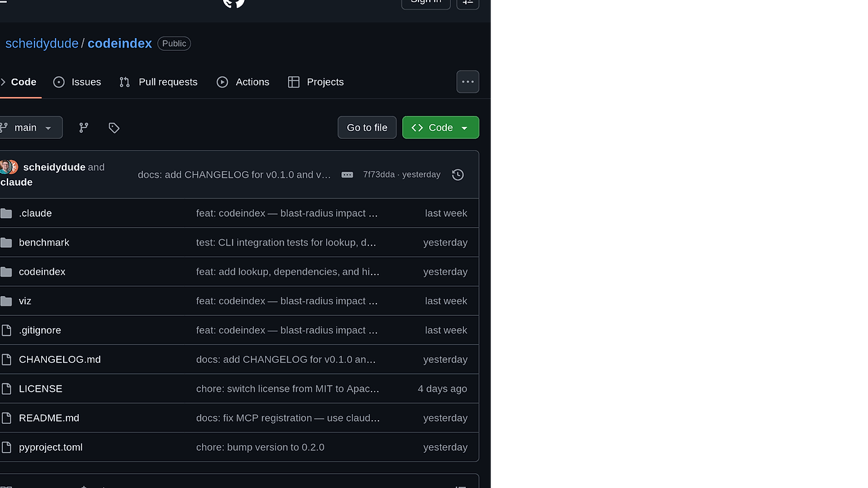Screen dimensions: 868x488
Task: Open the scheidydude owner link
Action: pos(42,43)
